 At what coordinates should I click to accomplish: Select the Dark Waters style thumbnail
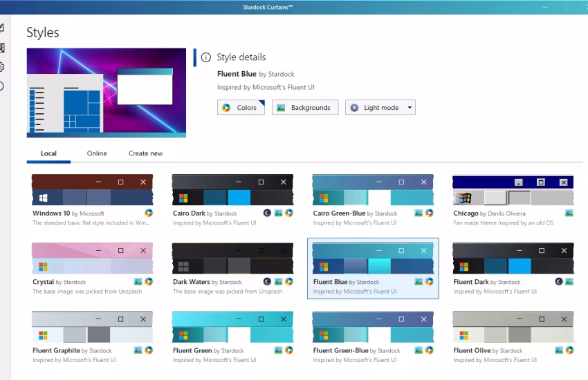click(232, 258)
